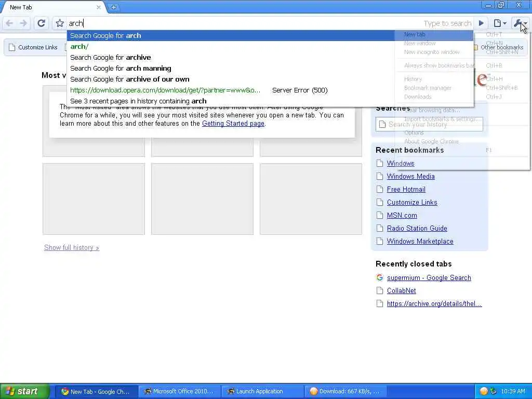Open the Windows Marketplace bookmark
The height and width of the screenshot is (399, 532).
click(x=420, y=241)
